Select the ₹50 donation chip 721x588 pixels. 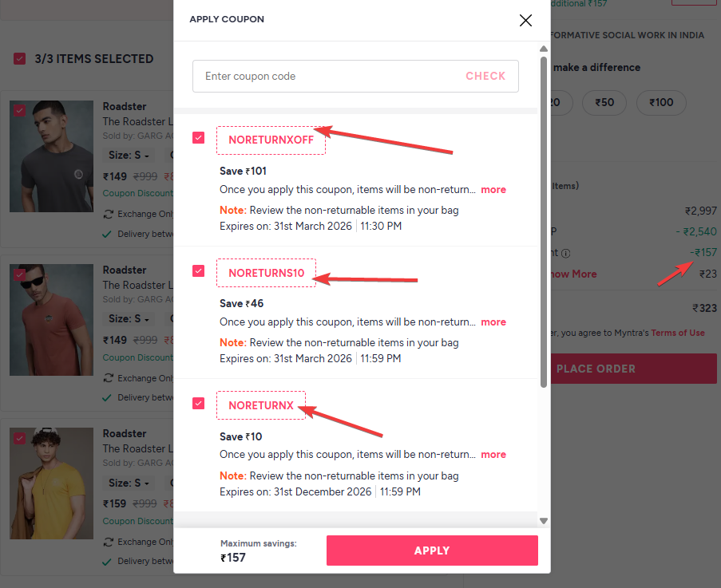pyautogui.click(x=604, y=102)
